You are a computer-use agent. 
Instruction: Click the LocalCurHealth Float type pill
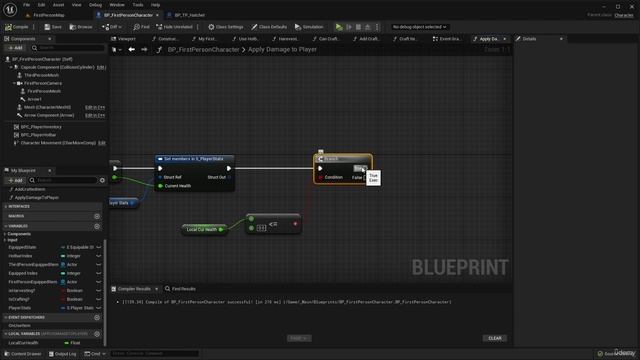(67, 343)
